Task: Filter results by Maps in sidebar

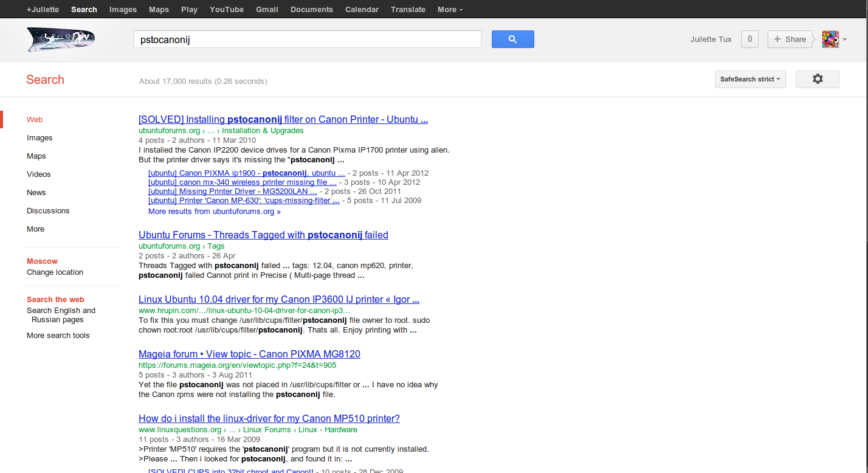Action: (x=36, y=156)
